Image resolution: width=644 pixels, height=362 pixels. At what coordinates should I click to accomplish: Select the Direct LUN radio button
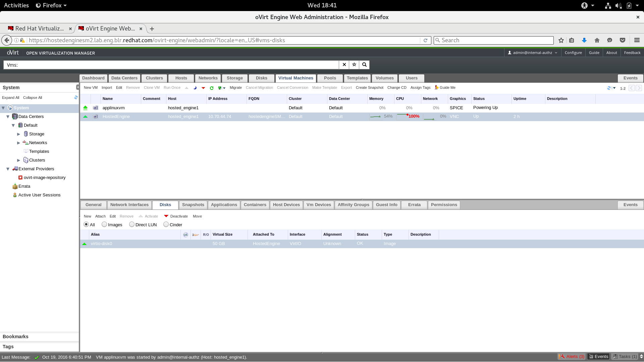132,225
